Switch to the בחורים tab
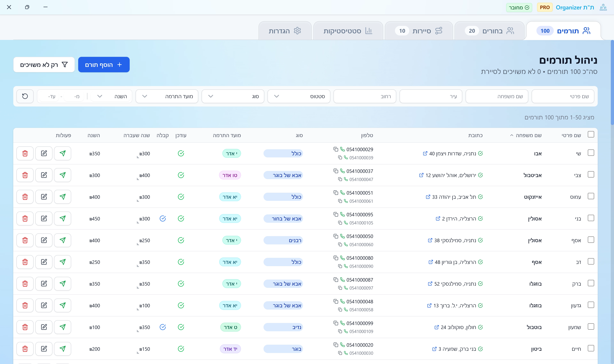 pyautogui.click(x=489, y=31)
